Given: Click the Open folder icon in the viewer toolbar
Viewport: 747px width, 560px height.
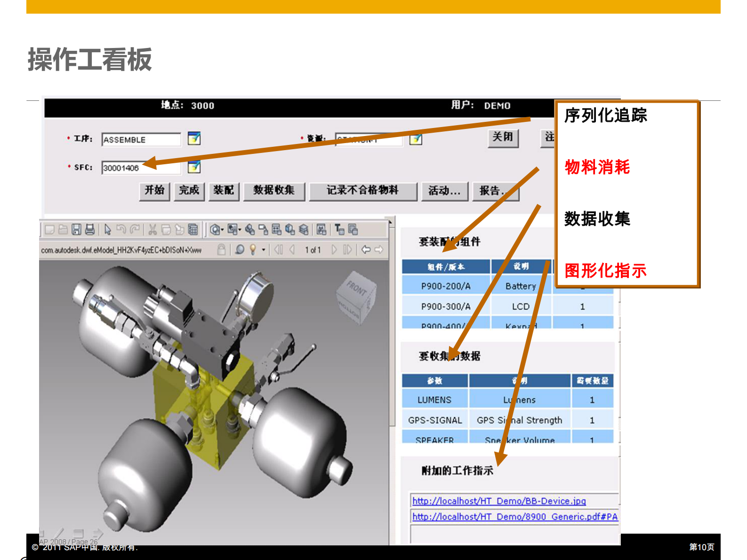Looking at the screenshot, I should click(63, 229).
